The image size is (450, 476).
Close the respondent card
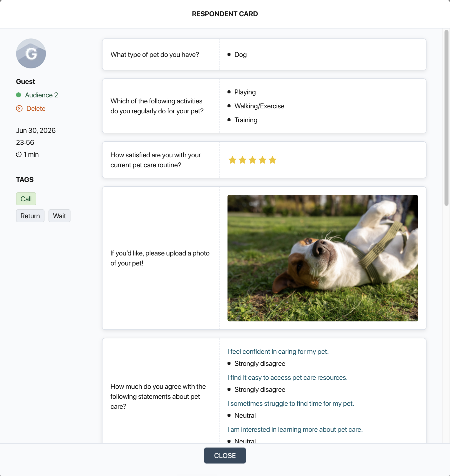pos(225,456)
